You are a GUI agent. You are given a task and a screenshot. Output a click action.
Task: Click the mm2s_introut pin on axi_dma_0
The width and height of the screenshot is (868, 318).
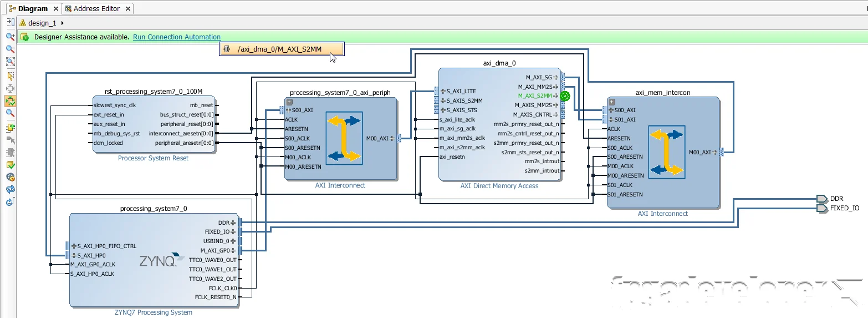(542, 161)
